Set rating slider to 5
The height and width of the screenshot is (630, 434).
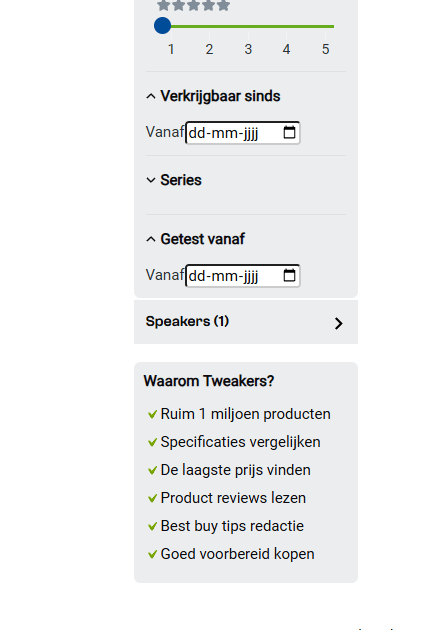point(326,27)
